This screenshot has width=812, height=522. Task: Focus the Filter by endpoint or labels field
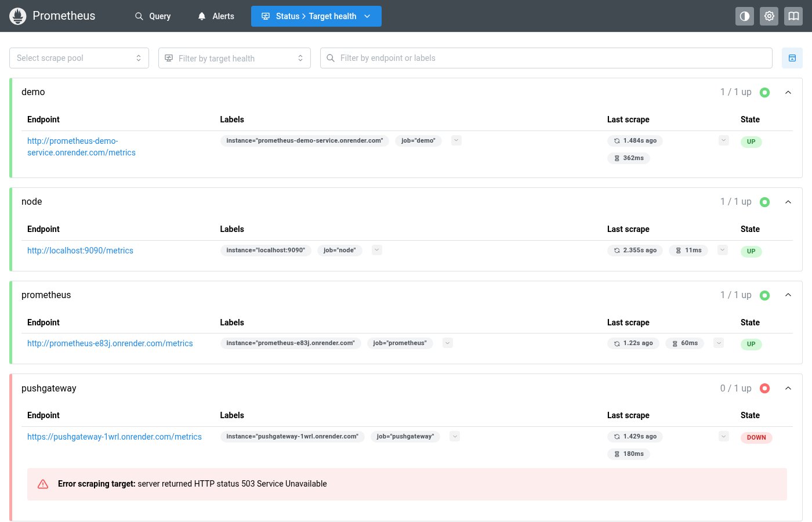point(546,58)
